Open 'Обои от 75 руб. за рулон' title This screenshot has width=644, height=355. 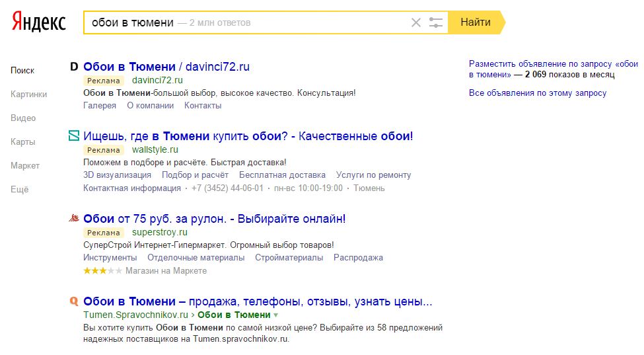pyautogui.click(x=215, y=219)
